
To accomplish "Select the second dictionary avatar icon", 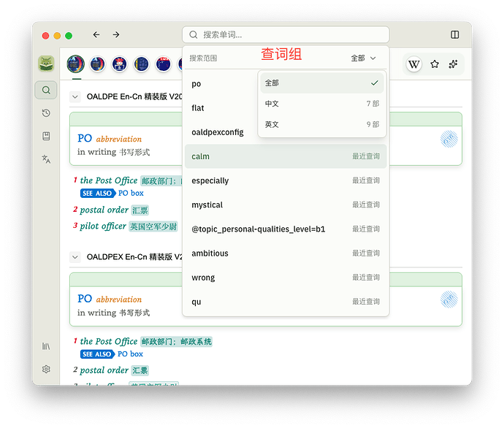I will click(97, 64).
